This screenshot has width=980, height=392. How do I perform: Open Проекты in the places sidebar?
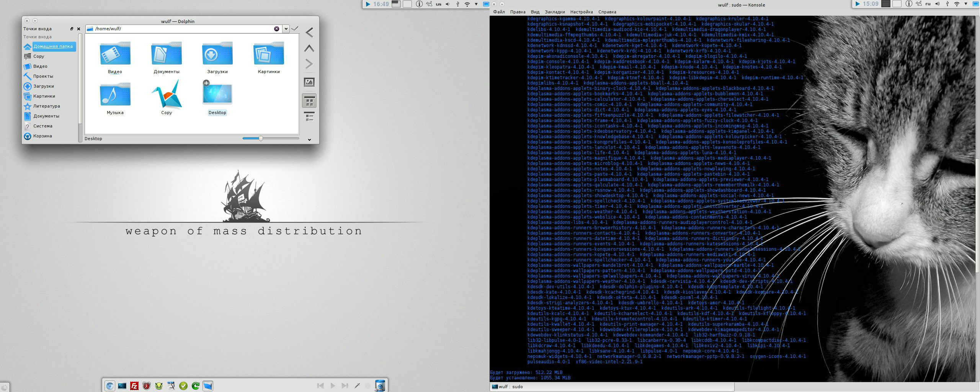click(x=50, y=76)
